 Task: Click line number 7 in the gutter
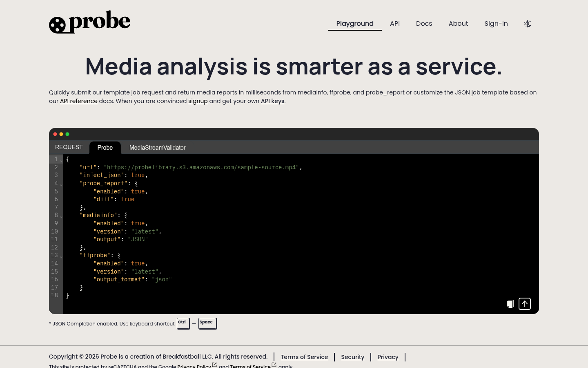[x=56, y=207]
